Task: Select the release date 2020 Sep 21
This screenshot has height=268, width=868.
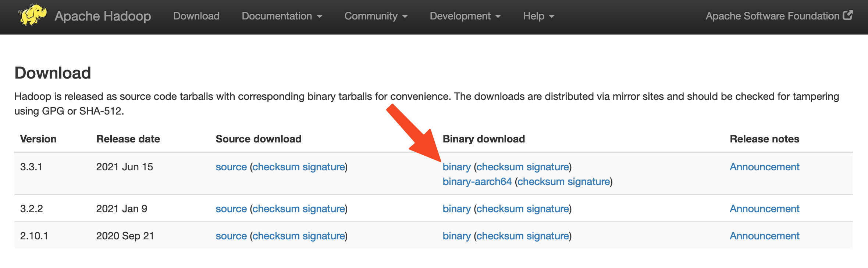Action: (x=125, y=236)
